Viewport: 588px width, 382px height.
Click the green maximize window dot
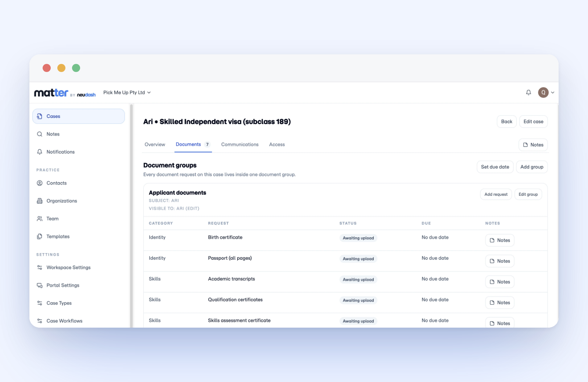click(76, 68)
